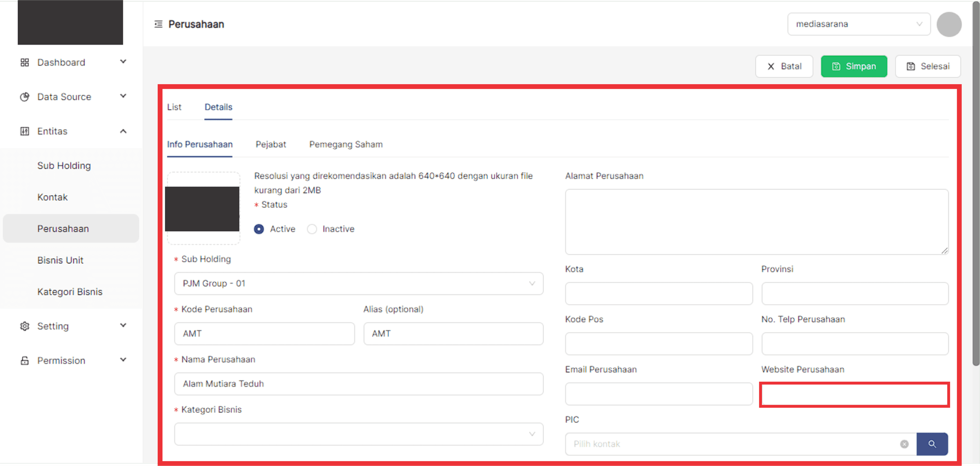Click the Permission lock icon
Image resolution: width=980 pixels, height=466 pixels.
(24, 361)
